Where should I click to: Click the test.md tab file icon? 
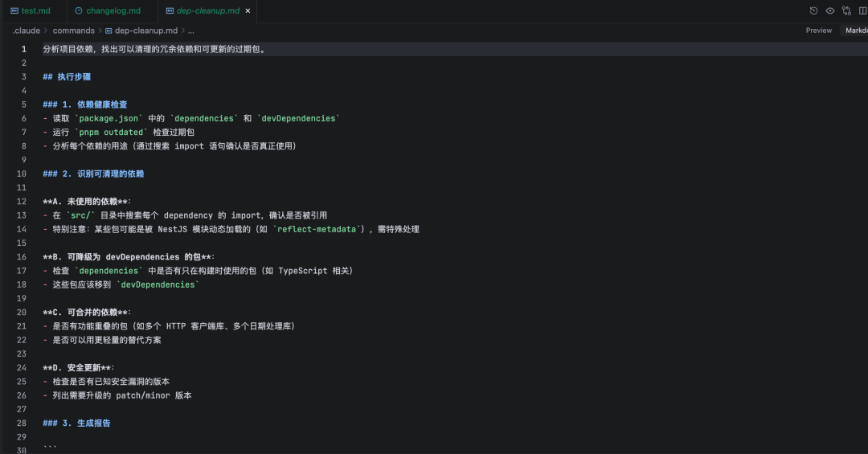pos(14,10)
